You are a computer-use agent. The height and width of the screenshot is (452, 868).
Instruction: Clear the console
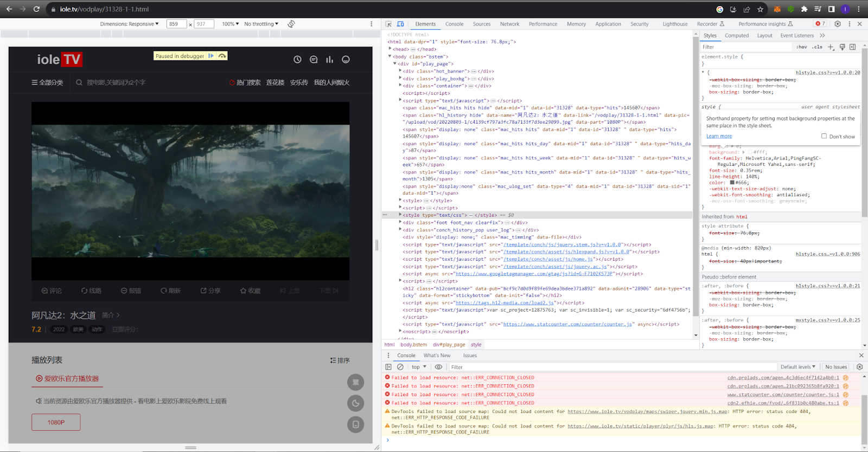click(400, 367)
